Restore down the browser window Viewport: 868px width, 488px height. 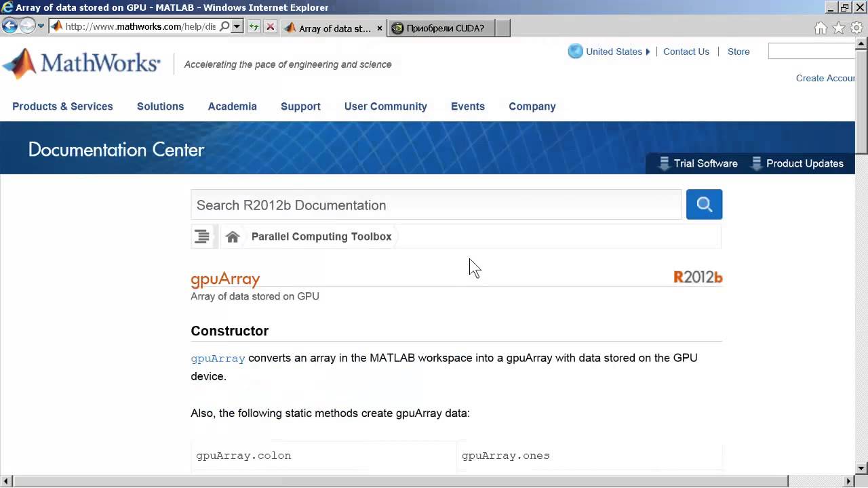tap(845, 7)
